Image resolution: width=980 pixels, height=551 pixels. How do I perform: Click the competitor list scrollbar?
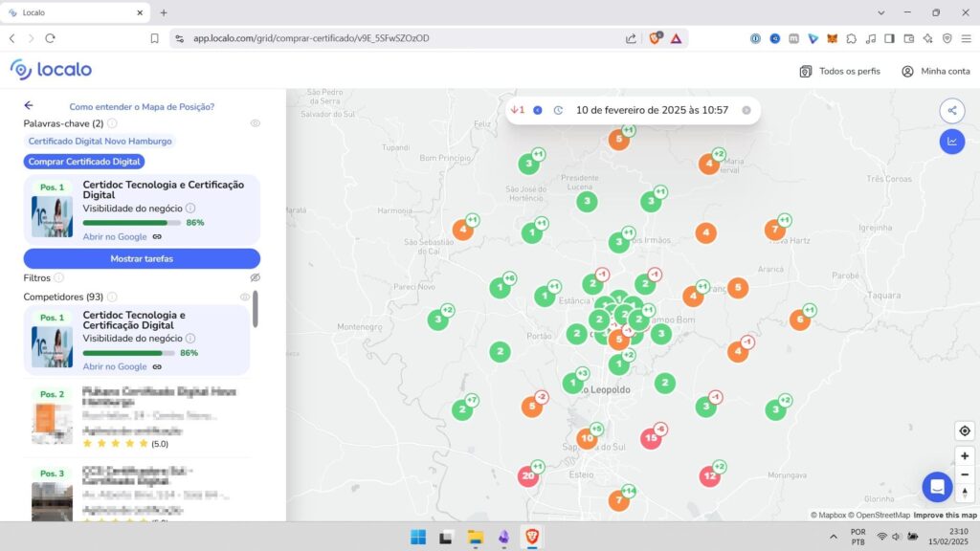click(255, 309)
